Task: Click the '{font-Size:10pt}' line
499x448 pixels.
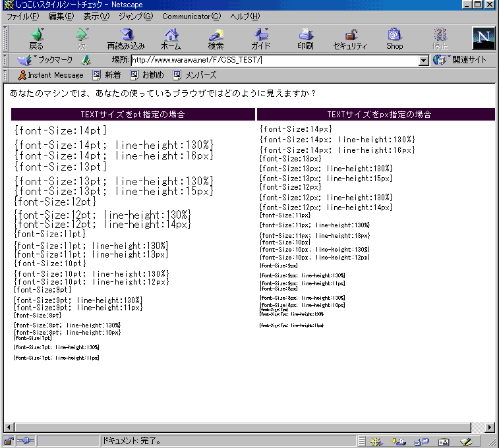Action: coord(50,264)
